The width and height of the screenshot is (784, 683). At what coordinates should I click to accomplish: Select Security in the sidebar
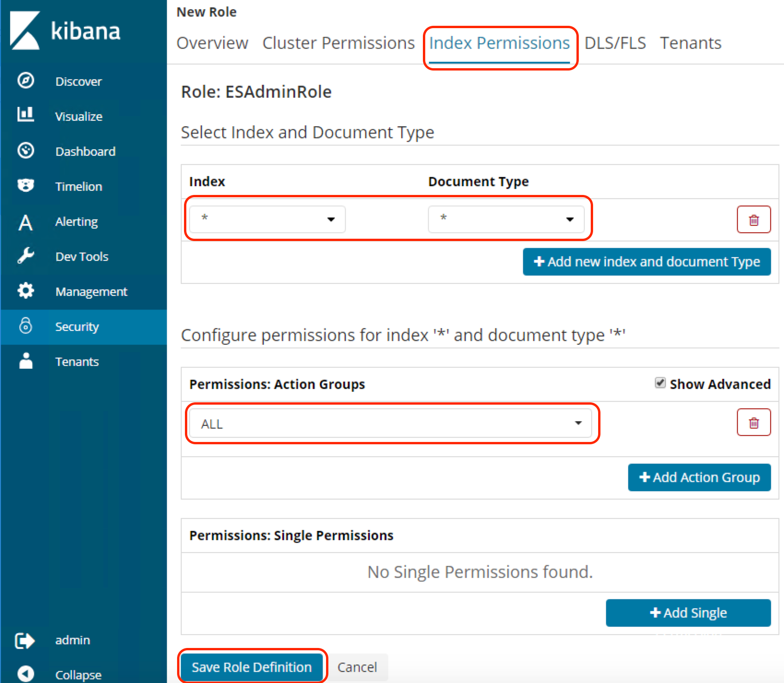pos(77,327)
